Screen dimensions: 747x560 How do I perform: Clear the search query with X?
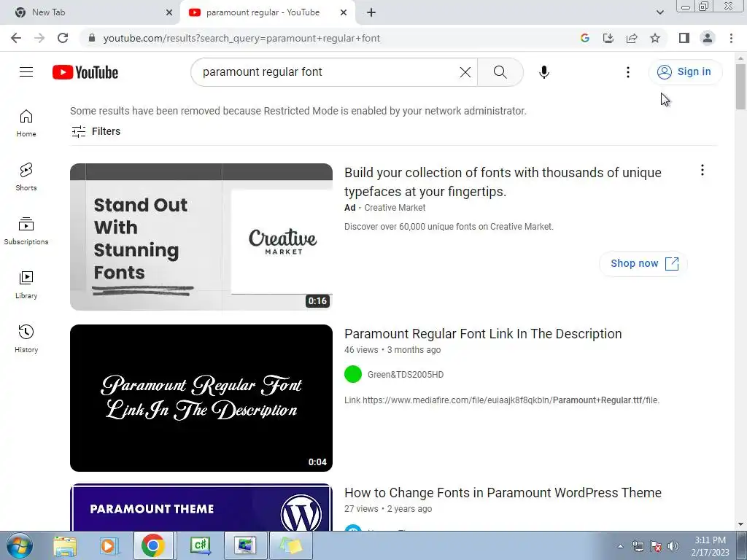pos(465,72)
